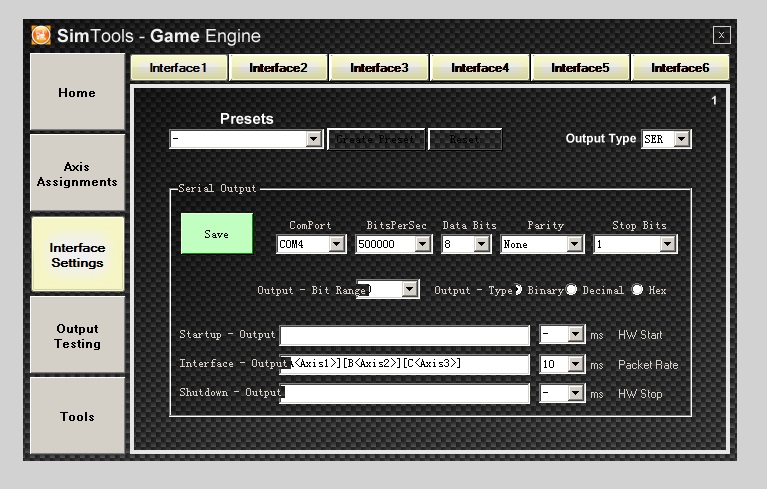
Task: Go to Axis Assignments
Action: click(x=77, y=174)
